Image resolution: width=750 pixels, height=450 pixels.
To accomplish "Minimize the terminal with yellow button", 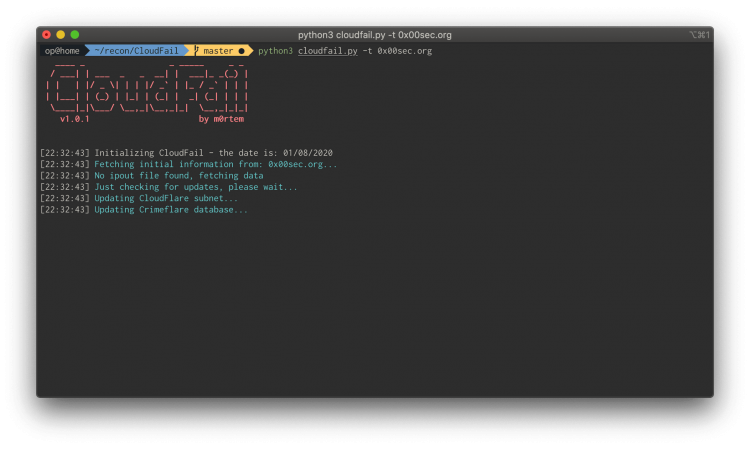I will coord(61,34).
